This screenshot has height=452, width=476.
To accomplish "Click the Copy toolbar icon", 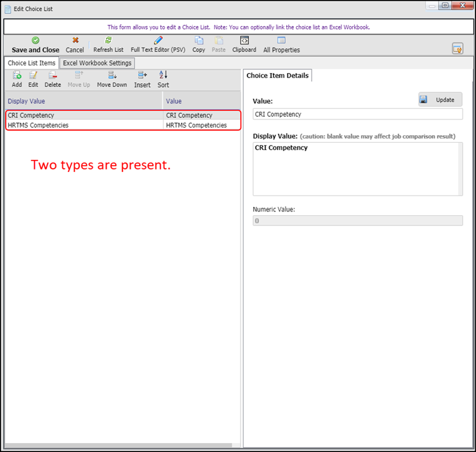I will [199, 45].
